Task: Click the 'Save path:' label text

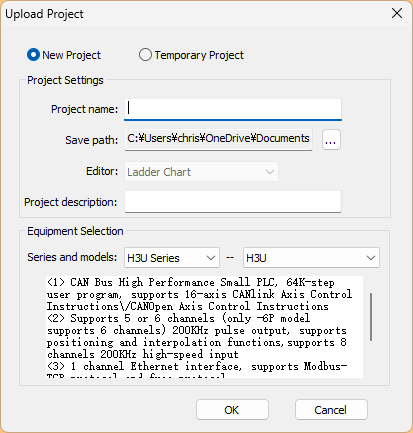Action: click(92, 140)
